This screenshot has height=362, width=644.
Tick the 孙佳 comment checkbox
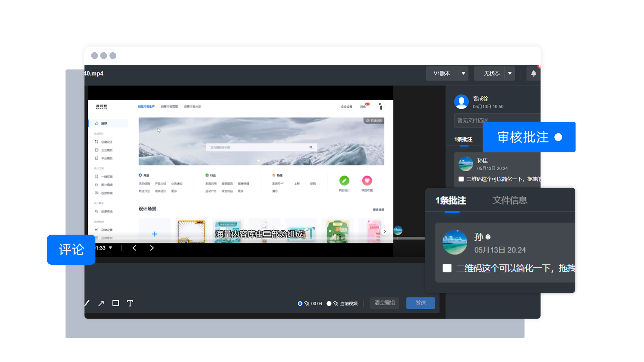(x=461, y=179)
